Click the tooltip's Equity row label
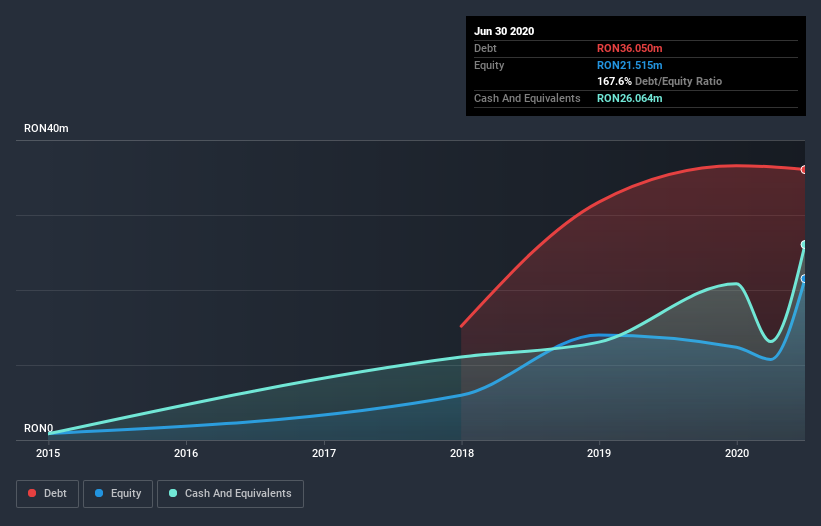 pyautogui.click(x=489, y=65)
